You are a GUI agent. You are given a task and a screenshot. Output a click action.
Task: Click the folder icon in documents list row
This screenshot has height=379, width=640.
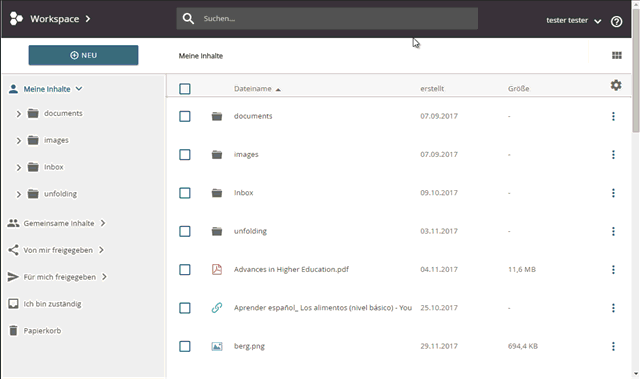click(x=217, y=116)
